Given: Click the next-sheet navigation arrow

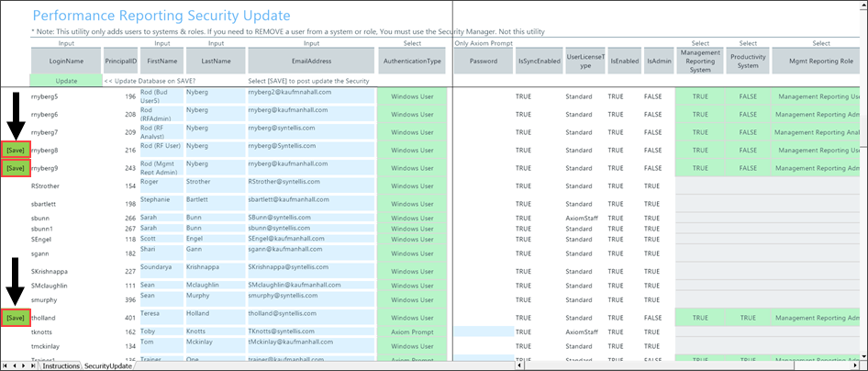Looking at the screenshot, I should tap(25, 365).
